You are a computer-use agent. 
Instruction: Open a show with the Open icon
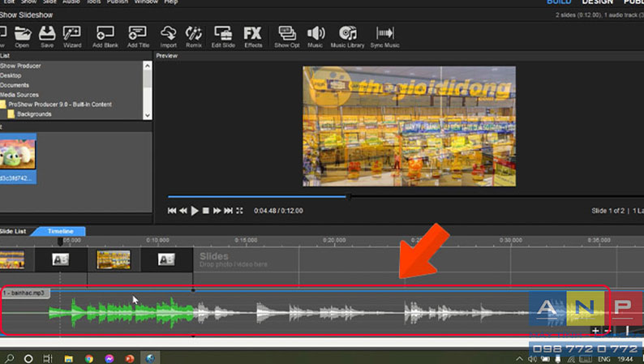click(22, 36)
